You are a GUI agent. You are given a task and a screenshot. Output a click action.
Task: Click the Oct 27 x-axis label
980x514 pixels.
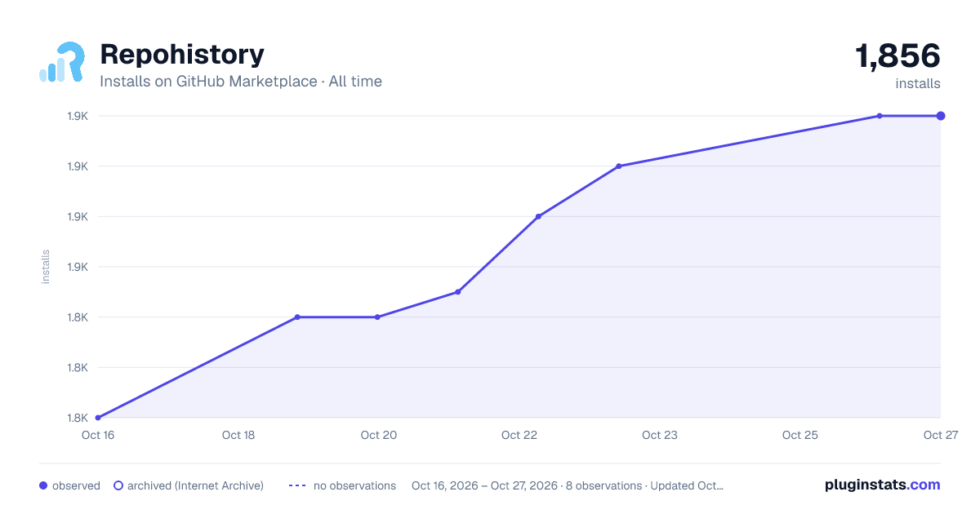[x=940, y=435]
